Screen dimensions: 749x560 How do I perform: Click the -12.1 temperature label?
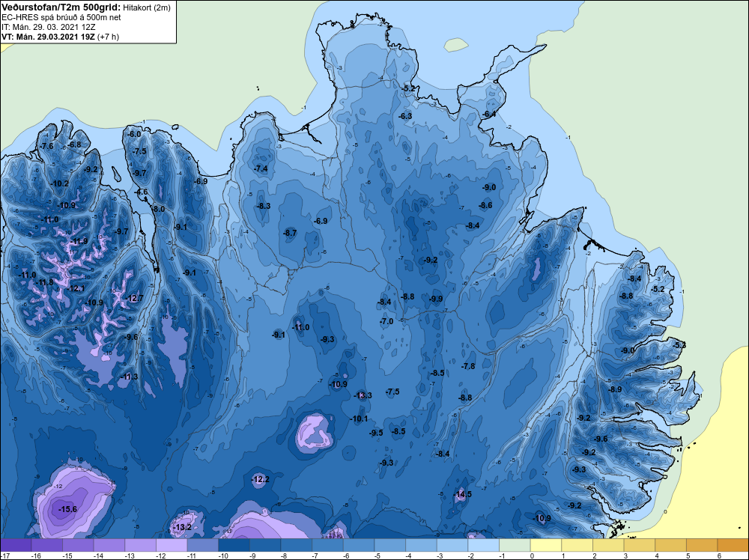point(76,289)
